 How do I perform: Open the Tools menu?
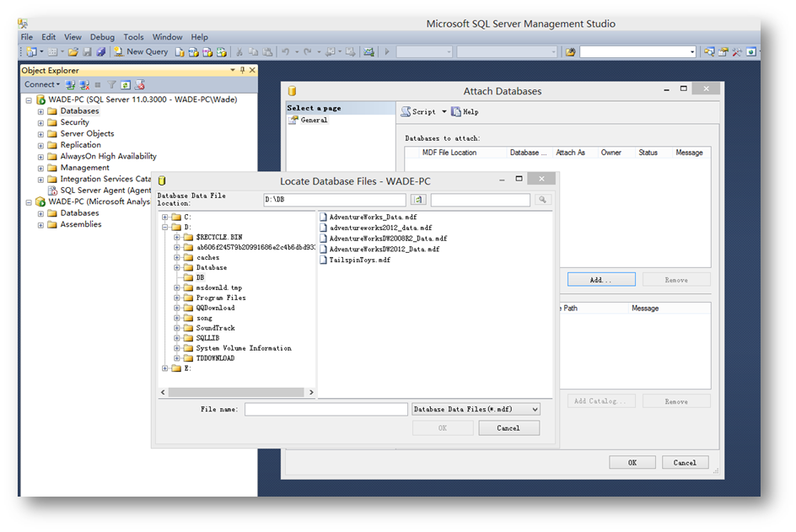[133, 37]
